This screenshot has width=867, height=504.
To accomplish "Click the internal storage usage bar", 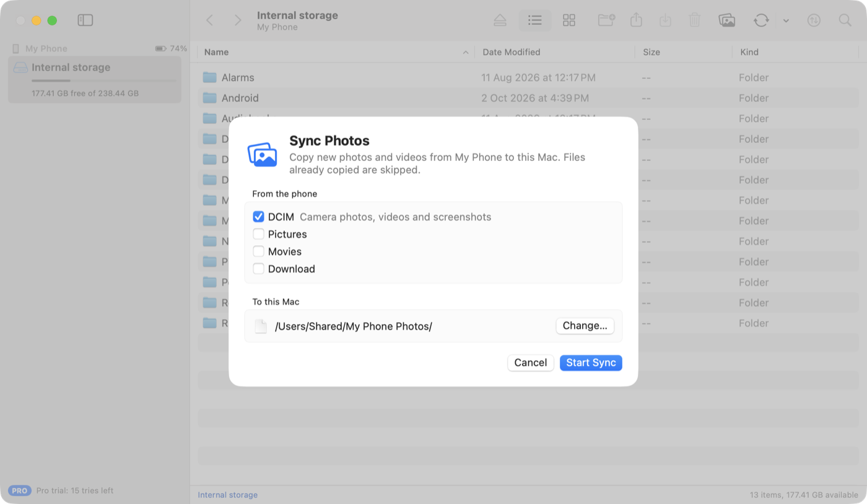I will 103,80.
